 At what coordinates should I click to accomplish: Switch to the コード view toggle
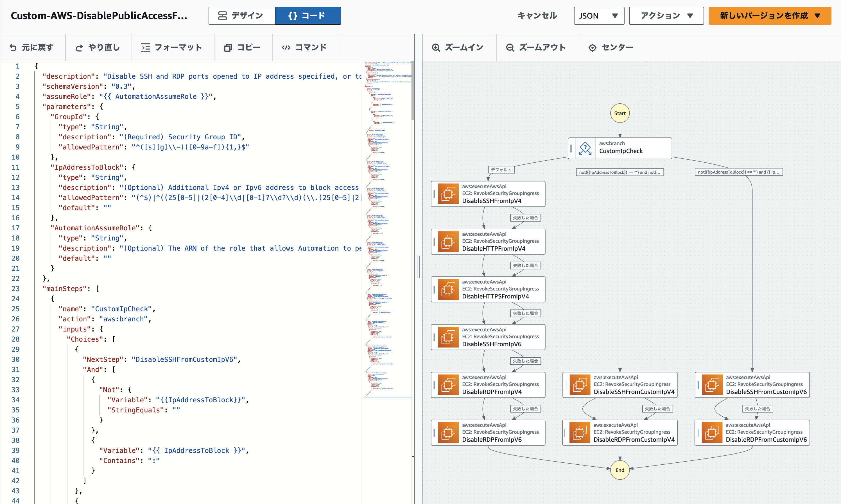308,16
